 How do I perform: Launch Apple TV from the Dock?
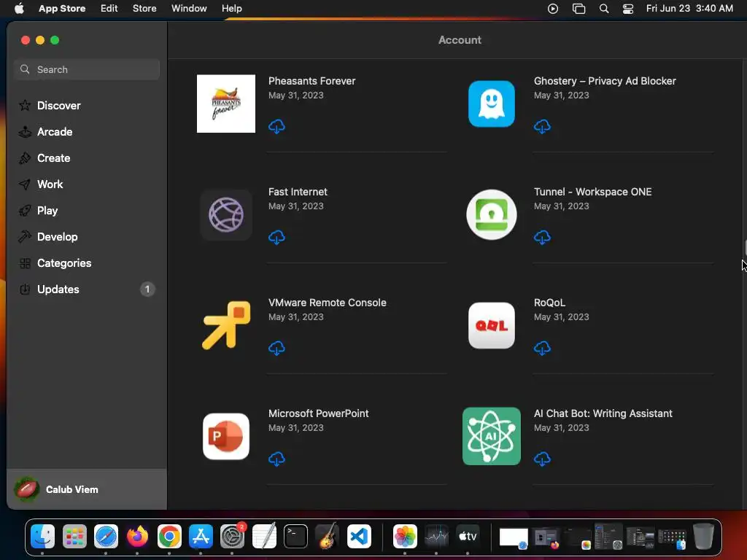468,537
